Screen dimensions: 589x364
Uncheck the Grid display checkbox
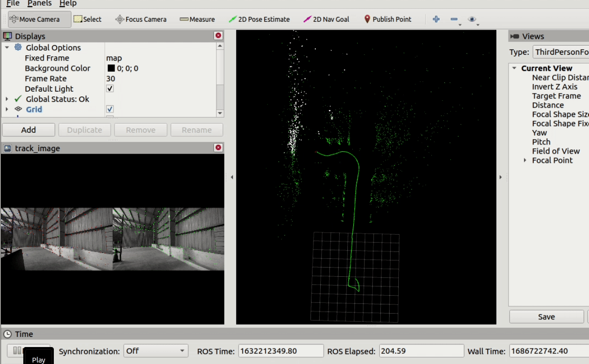(x=110, y=109)
